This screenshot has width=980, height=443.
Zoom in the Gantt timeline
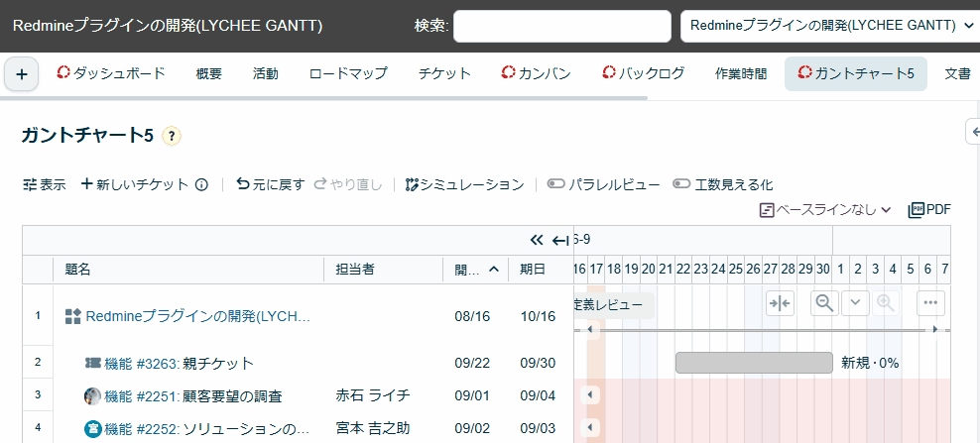(885, 303)
